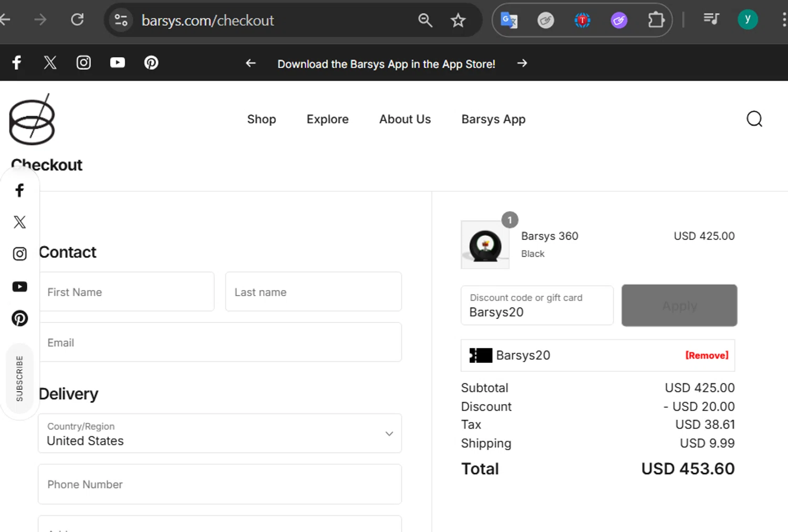This screenshot has width=788, height=532.
Task: Click the Delivery heading
Action: (69, 394)
